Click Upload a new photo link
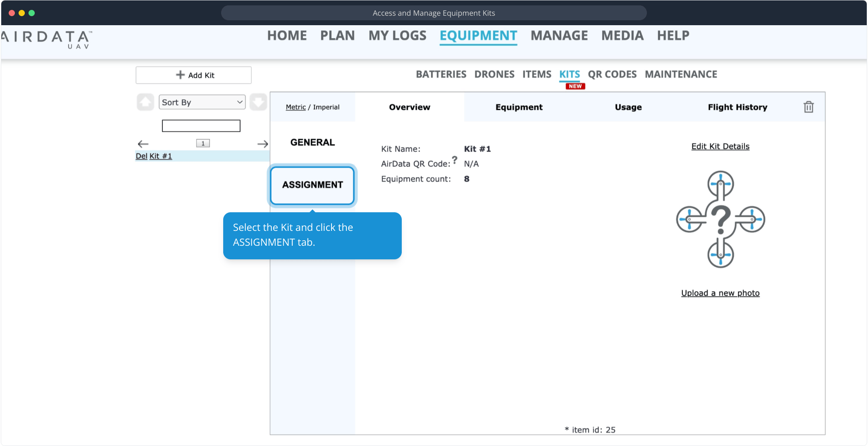 pos(720,293)
